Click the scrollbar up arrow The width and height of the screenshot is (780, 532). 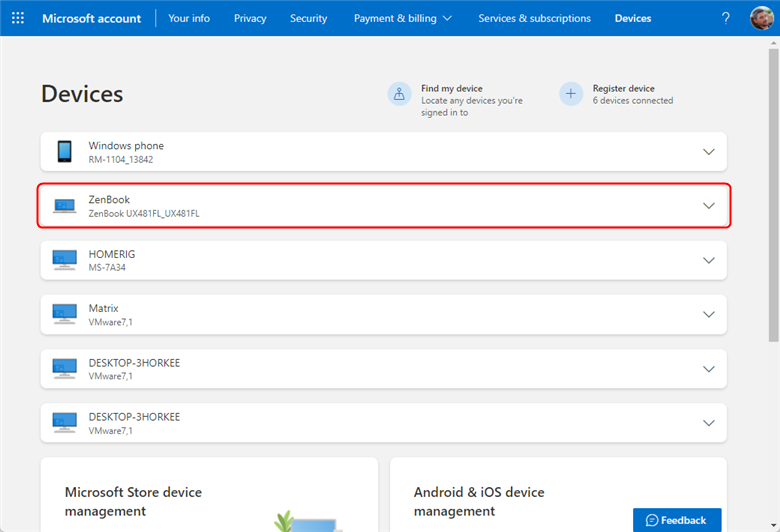(x=774, y=43)
